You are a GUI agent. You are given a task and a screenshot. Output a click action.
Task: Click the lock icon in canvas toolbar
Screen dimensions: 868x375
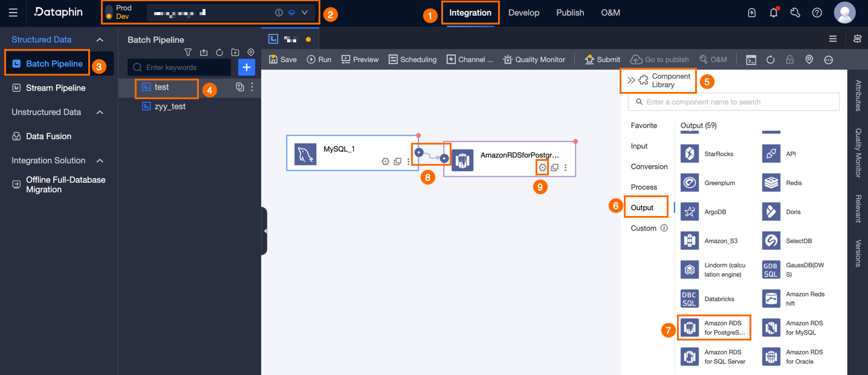pos(790,59)
